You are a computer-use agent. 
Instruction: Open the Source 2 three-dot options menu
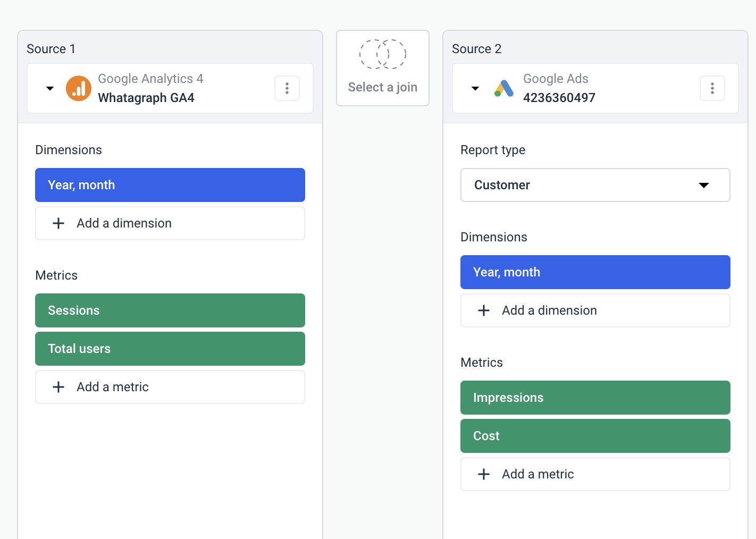pyautogui.click(x=712, y=88)
